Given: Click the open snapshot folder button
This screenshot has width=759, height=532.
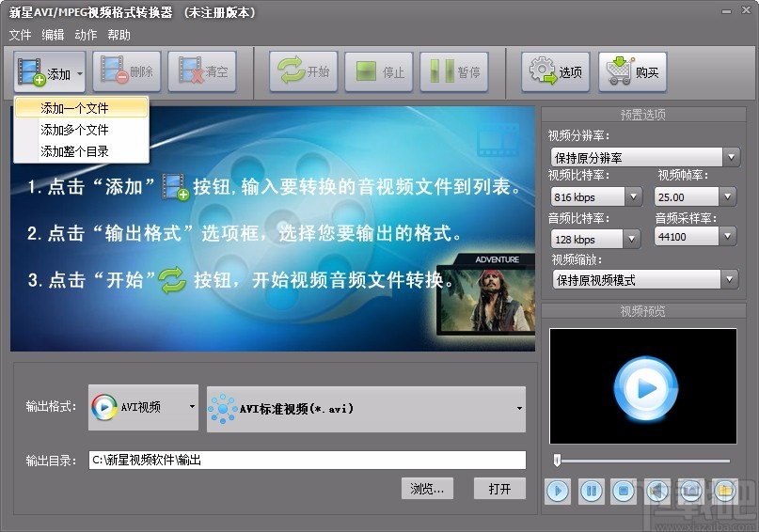Looking at the screenshot, I should pos(724,492).
